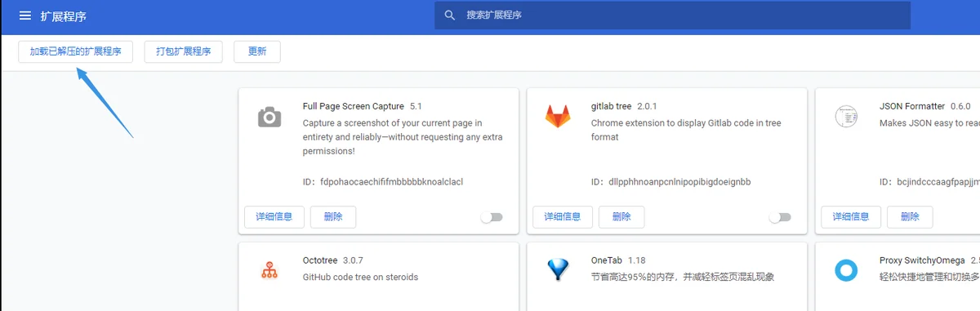
Task: Click version 3.0.7 of Octotree
Action: point(353,260)
